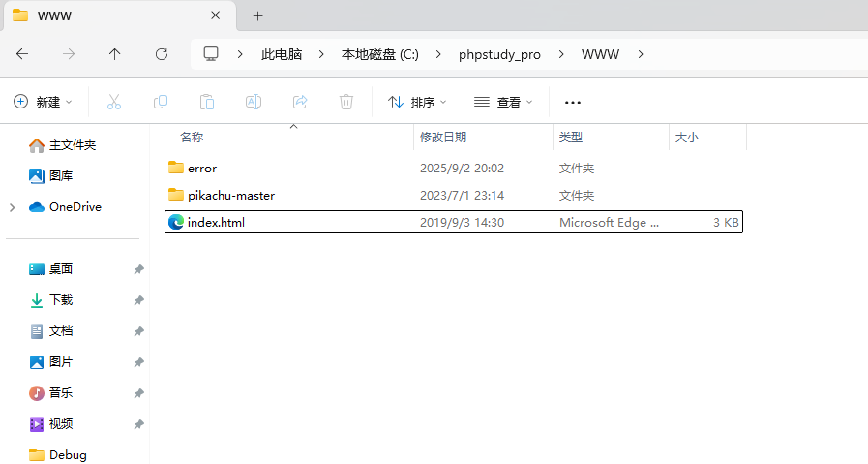Screen dimensions: 868x464
Task: Open the 排序 (Sort) dropdown menu
Action: [417, 102]
